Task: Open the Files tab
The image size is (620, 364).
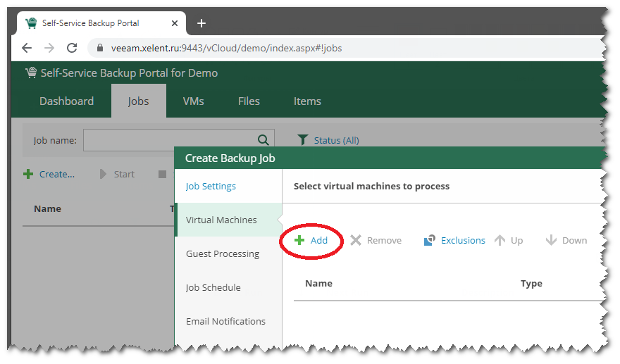Action: (249, 101)
